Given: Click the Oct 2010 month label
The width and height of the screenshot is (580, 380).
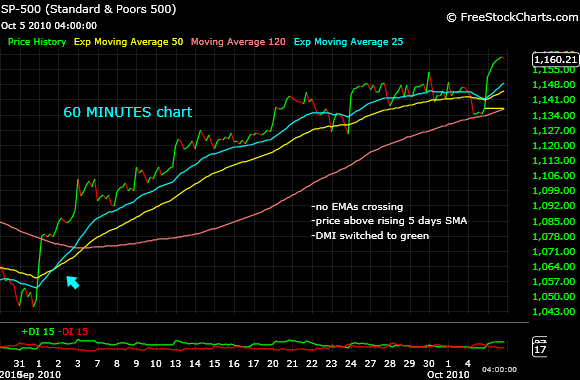Looking at the screenshot, I should pos(448,374).
